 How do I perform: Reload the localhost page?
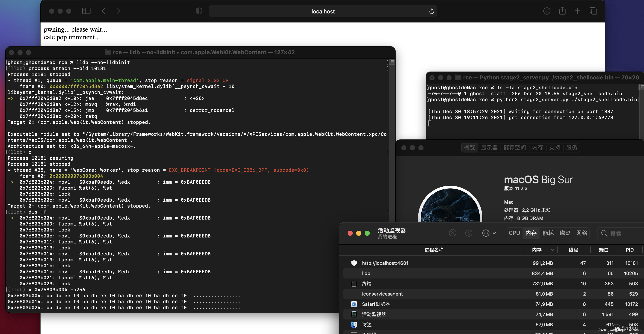pos(431,11)
